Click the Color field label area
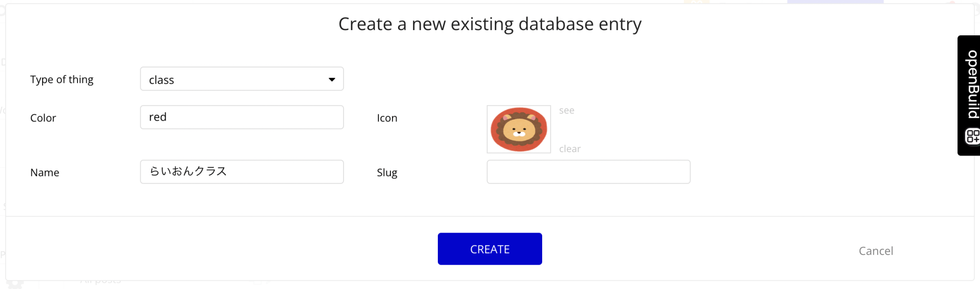This screenshot has width=980, height=289. click(43, 118)
